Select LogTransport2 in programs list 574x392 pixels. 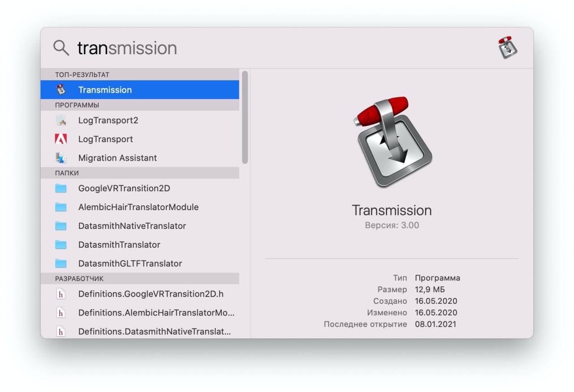point(140,120)
